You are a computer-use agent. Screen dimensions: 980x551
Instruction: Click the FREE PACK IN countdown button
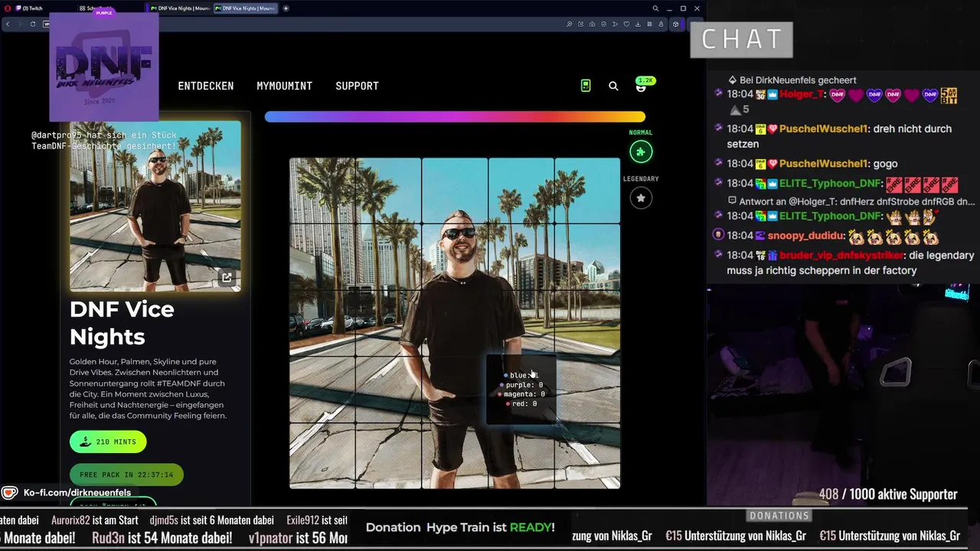(x=126, y=474)
